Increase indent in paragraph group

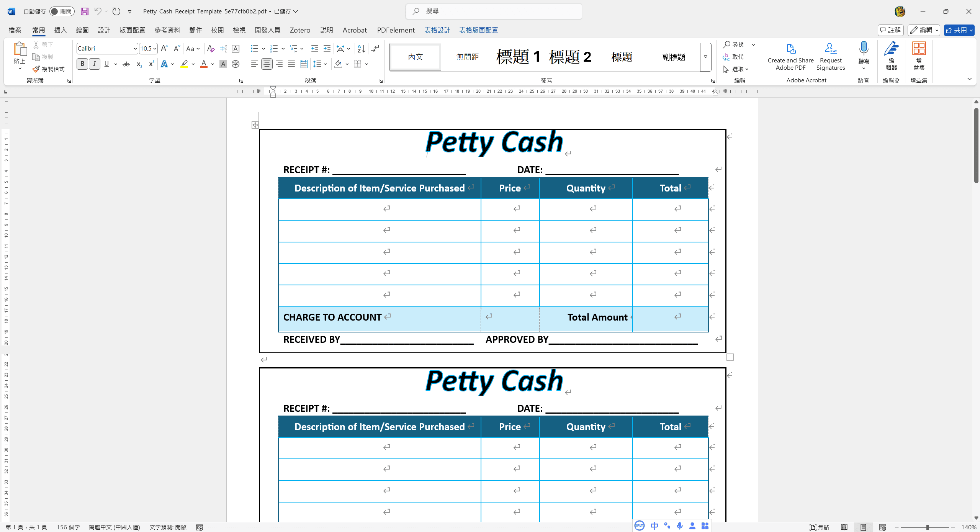click(327, 48)
